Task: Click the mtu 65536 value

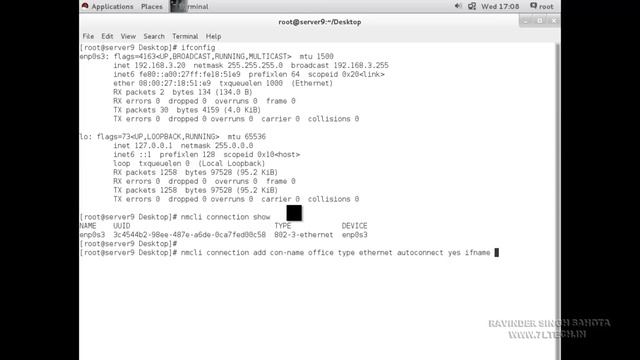Action: [x=247, y=137]
